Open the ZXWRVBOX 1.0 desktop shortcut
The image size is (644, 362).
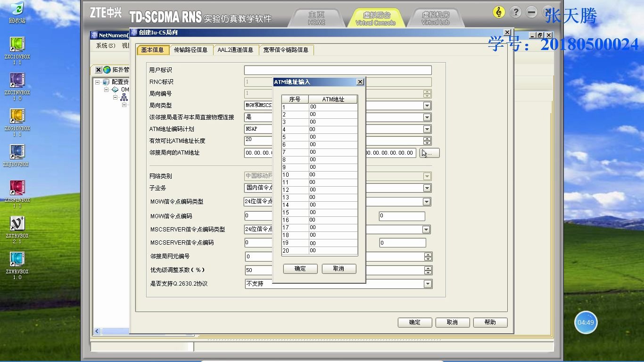pyautogui.click(x=17, y=265)
